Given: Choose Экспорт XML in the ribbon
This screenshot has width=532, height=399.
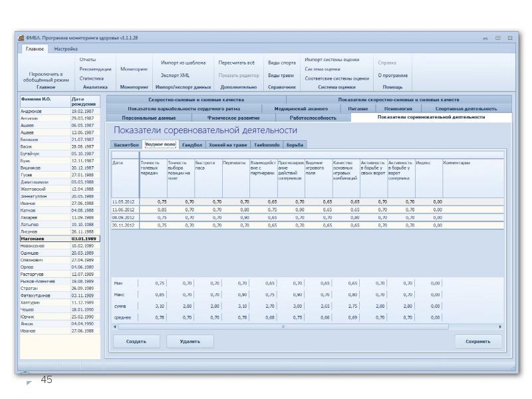Looking at the screenshot, I should [176, 75].
